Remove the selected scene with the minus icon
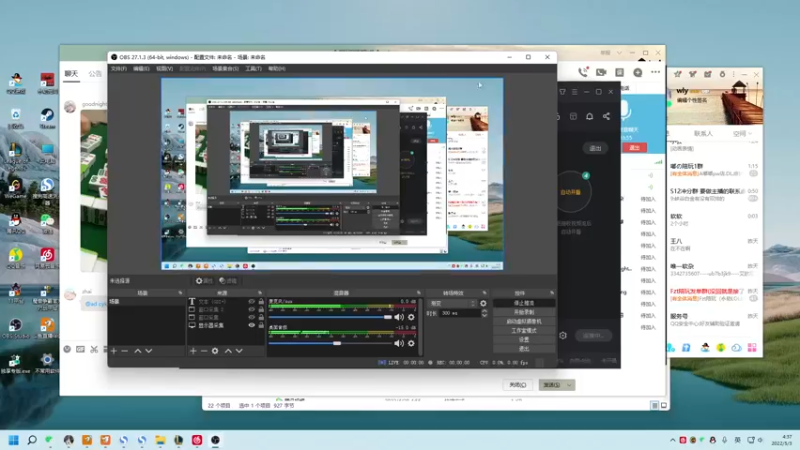 [124, 351]
